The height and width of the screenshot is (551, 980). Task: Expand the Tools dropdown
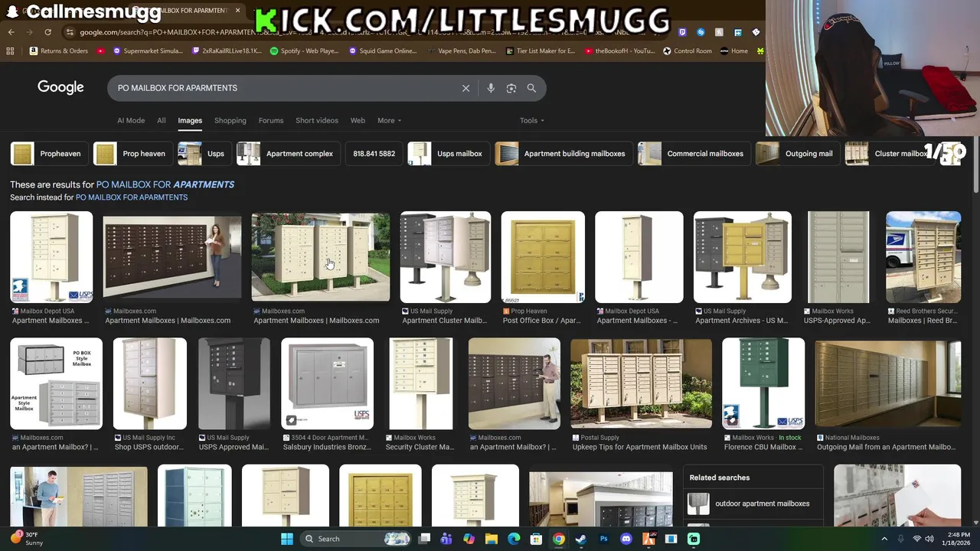click(x=532, y=120)
